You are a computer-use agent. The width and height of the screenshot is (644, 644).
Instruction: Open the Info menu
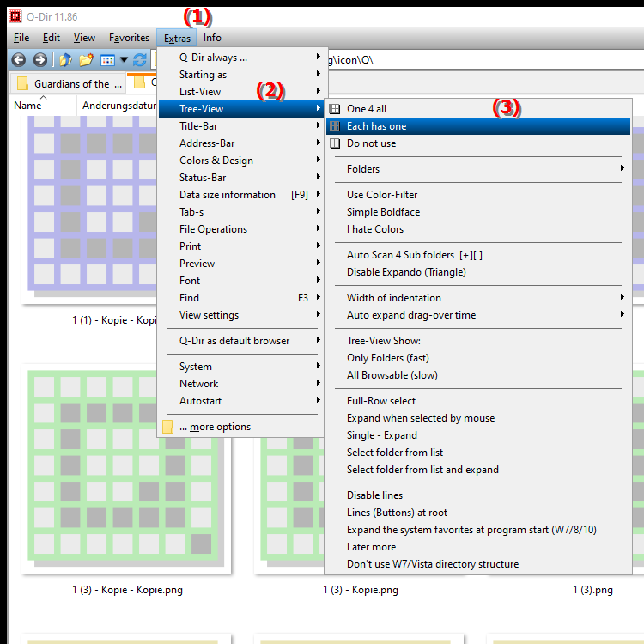[212, 38]
